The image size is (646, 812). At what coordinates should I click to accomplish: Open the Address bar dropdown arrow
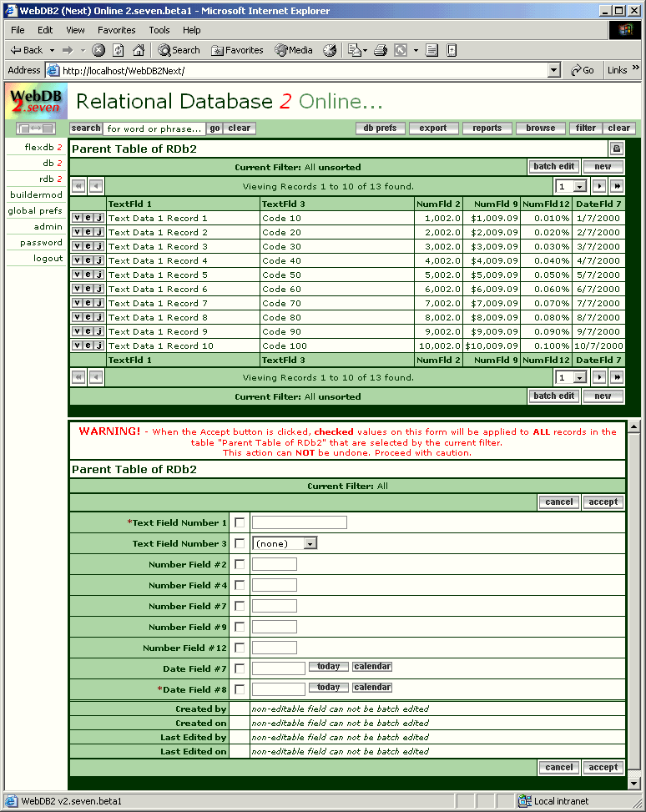click(554, 70)
